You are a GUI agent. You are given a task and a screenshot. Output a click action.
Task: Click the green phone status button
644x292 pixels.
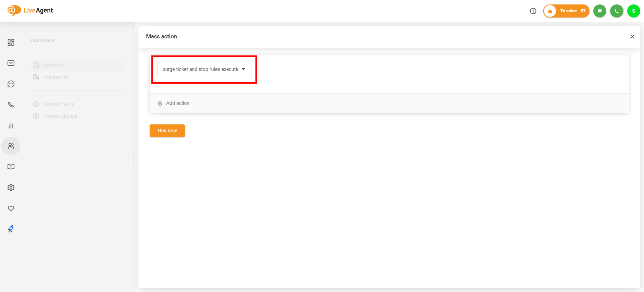coord(617,11)
